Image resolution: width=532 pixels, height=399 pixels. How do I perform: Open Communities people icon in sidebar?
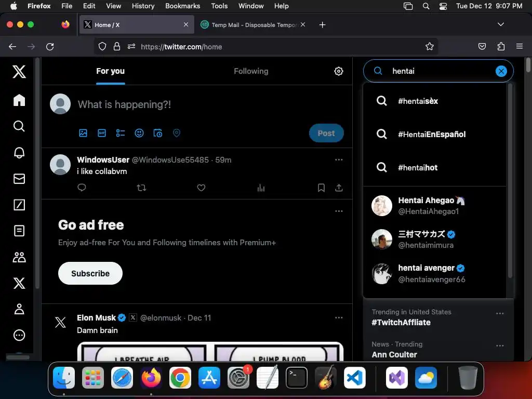pyautogui.click(x=19, y=257)
